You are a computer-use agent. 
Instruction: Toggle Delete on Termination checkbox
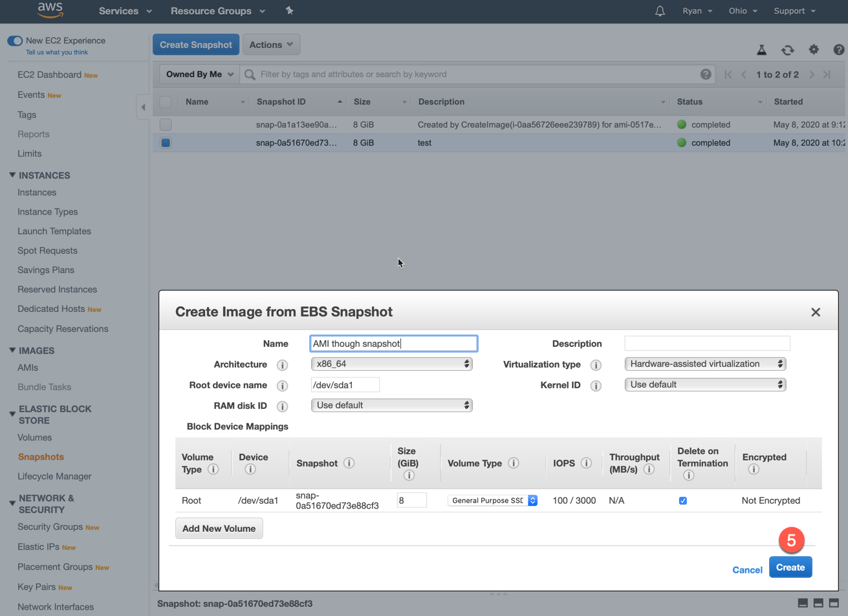pos(682,501)
